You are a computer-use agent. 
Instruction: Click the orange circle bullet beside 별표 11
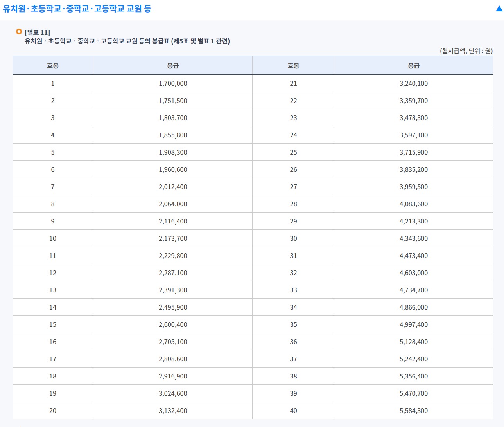pyautogui.click(x=19, y=32)
